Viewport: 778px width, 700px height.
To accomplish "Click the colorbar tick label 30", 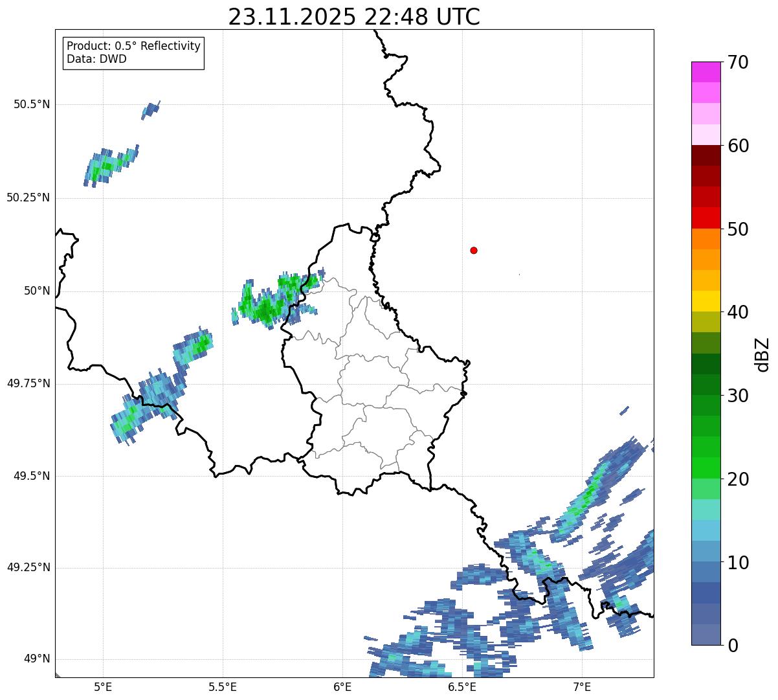I will click(x=738, y=396).
